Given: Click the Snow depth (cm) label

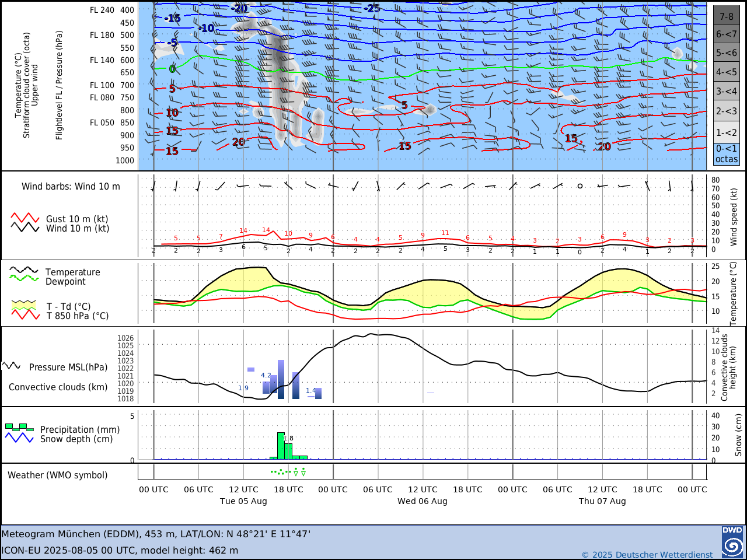Looking at the screenshot, I should (76, 439).
